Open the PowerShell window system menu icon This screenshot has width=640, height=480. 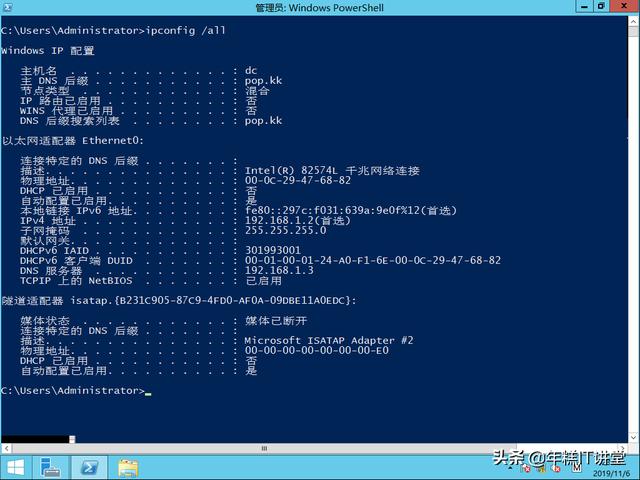point(7,7)
